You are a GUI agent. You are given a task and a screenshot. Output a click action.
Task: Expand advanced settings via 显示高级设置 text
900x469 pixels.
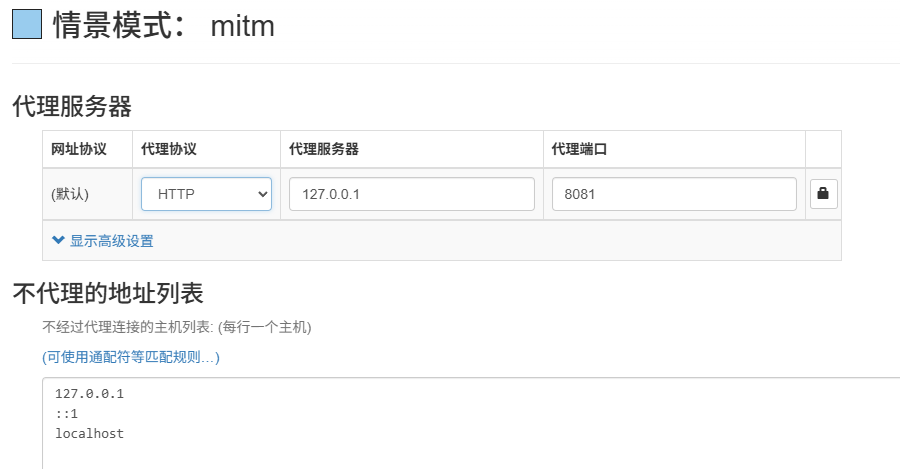111,241
